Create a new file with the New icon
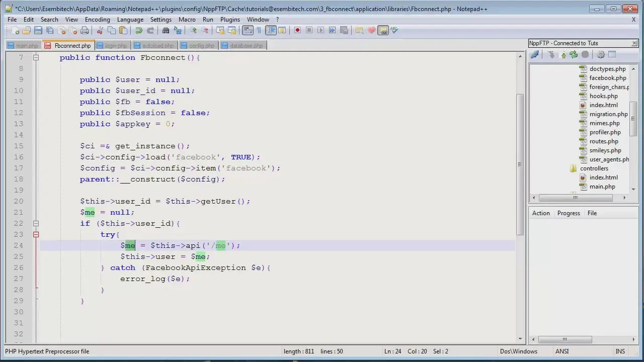 (16, 31)
